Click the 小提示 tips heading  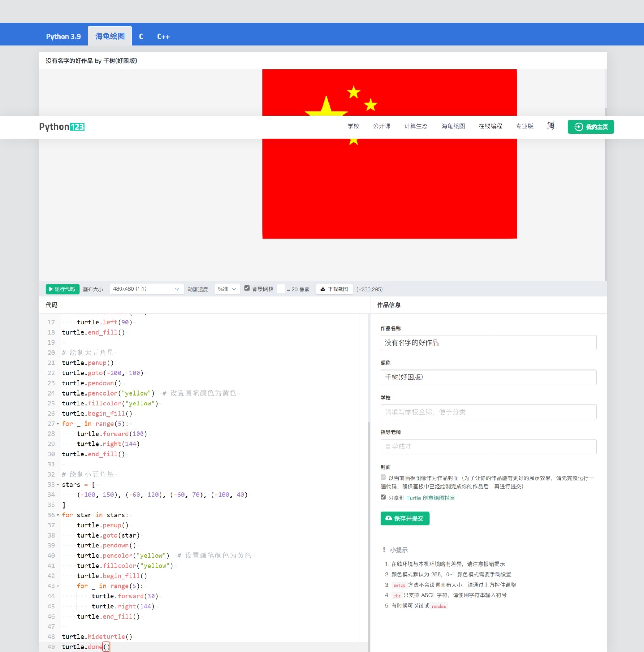tap(399, 550)
